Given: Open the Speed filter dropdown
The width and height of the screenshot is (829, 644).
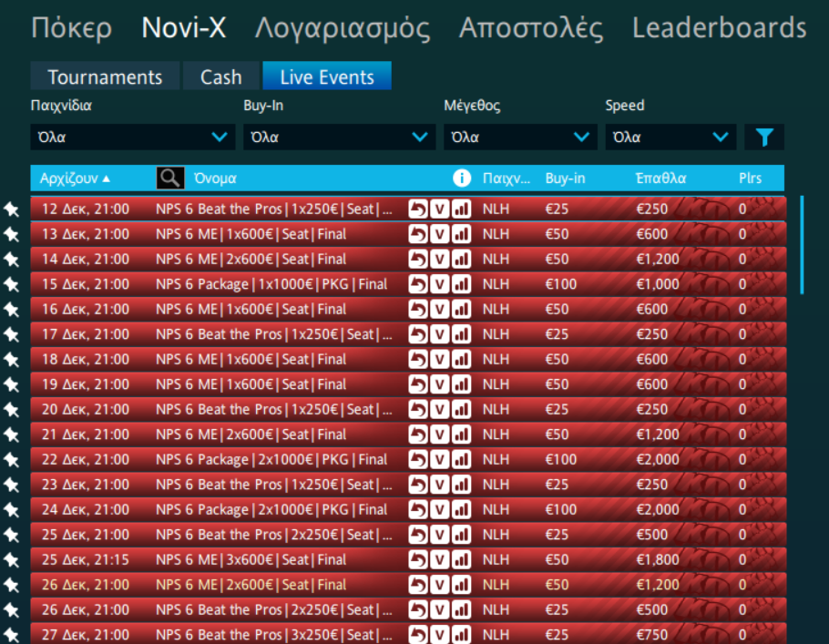Looking at the screenshot, I should tap(670, 138).
